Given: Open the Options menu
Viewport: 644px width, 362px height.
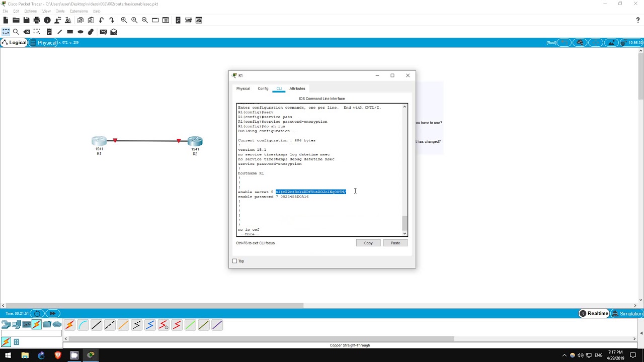Looking at the screenshot, I should pyautogui.click(x=30, y=11).
